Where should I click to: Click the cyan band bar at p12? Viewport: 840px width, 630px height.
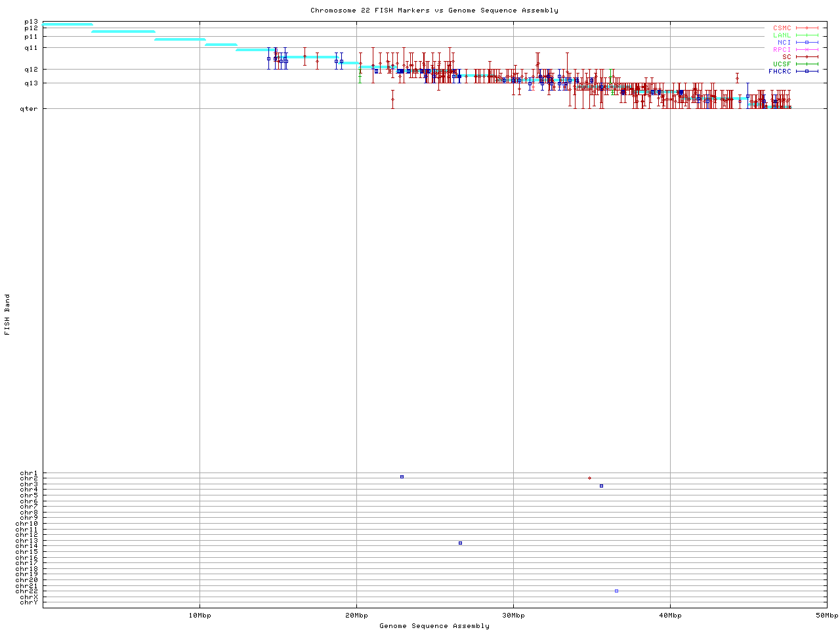click(123, 31)
